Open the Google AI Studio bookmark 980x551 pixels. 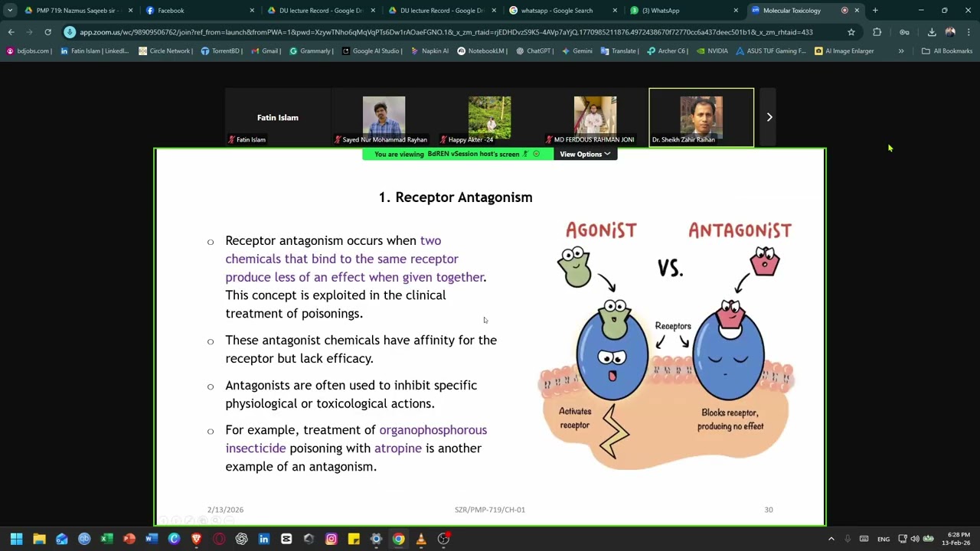pos(371,51)
